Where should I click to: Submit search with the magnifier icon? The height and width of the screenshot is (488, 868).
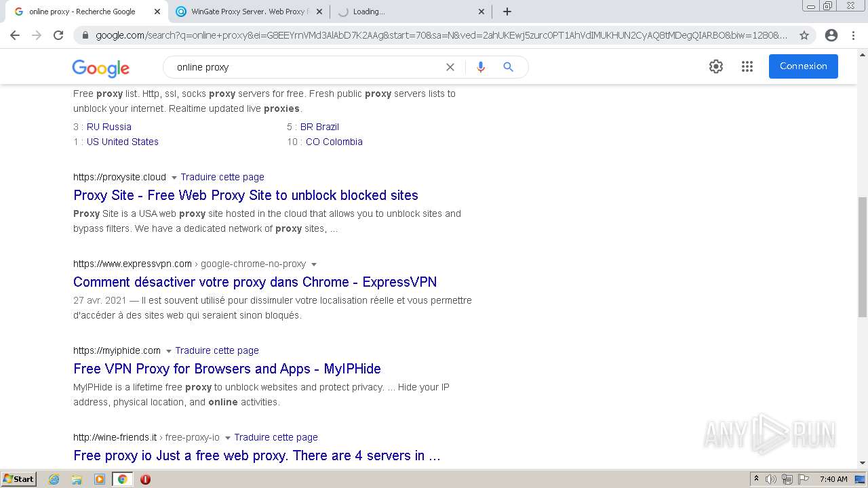coord(508,67)
